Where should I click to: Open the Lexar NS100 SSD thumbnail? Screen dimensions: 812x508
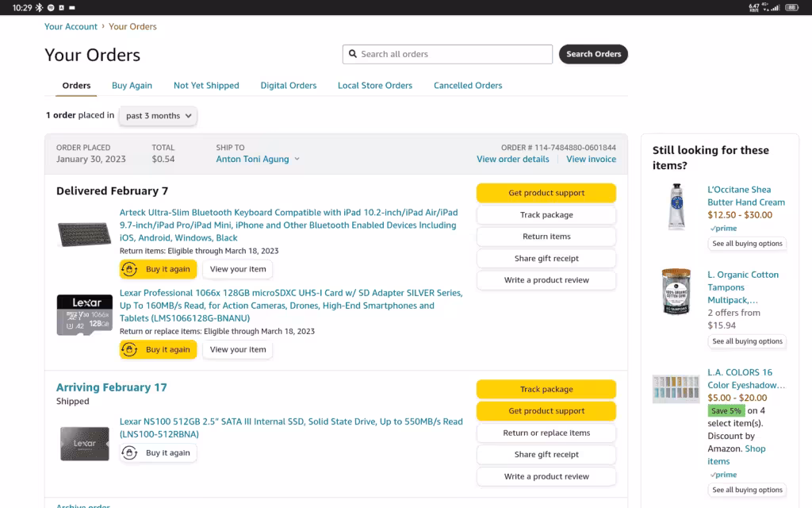84,444
